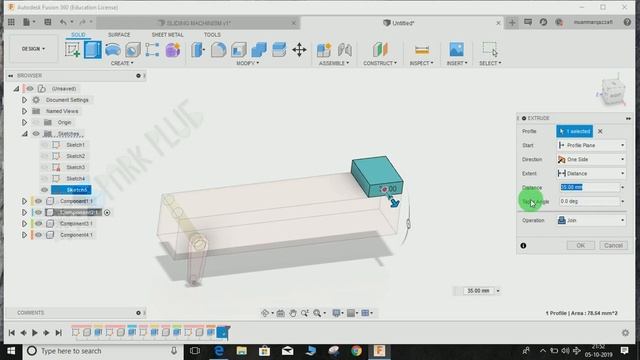The height and width of the screenshot is (360, 640).
Task: Open the Direction One Side dropdown
Action: pos(591,160)
